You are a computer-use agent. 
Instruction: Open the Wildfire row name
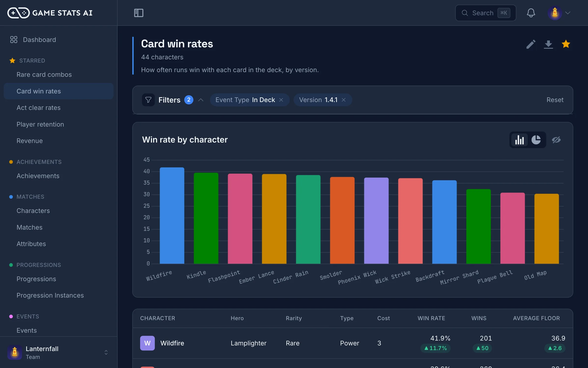[172, 343]
